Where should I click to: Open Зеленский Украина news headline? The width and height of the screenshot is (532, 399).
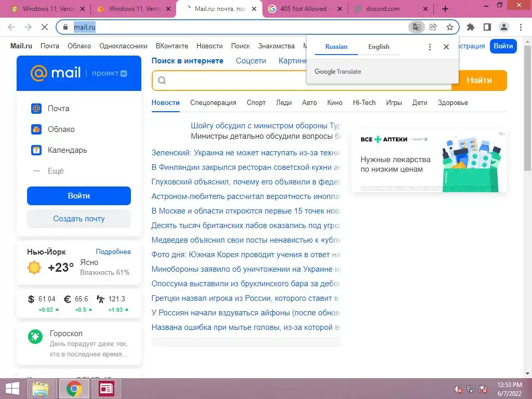[x=246, y=153]
